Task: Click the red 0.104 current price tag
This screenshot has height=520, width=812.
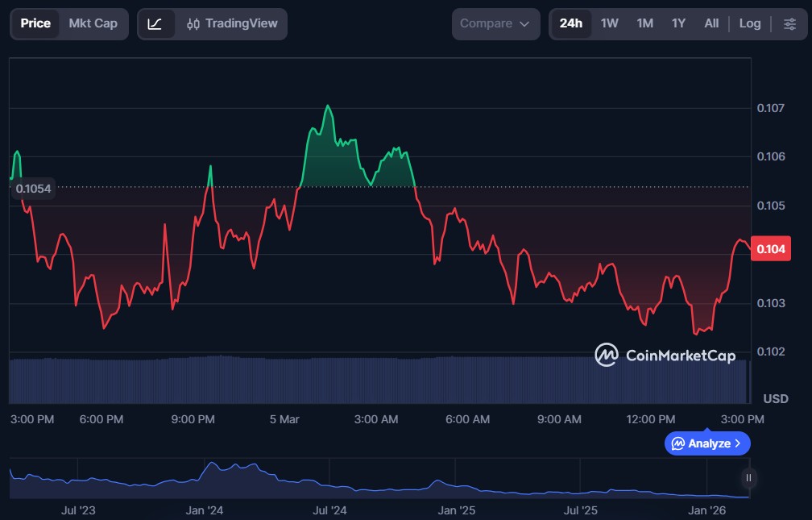Action: [770, 249]
